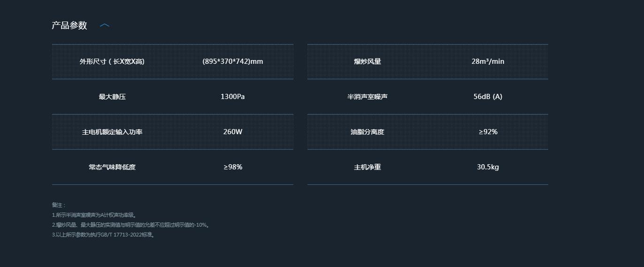Select the 主机净重 label
644x267 pixels.
click(368, 167)
